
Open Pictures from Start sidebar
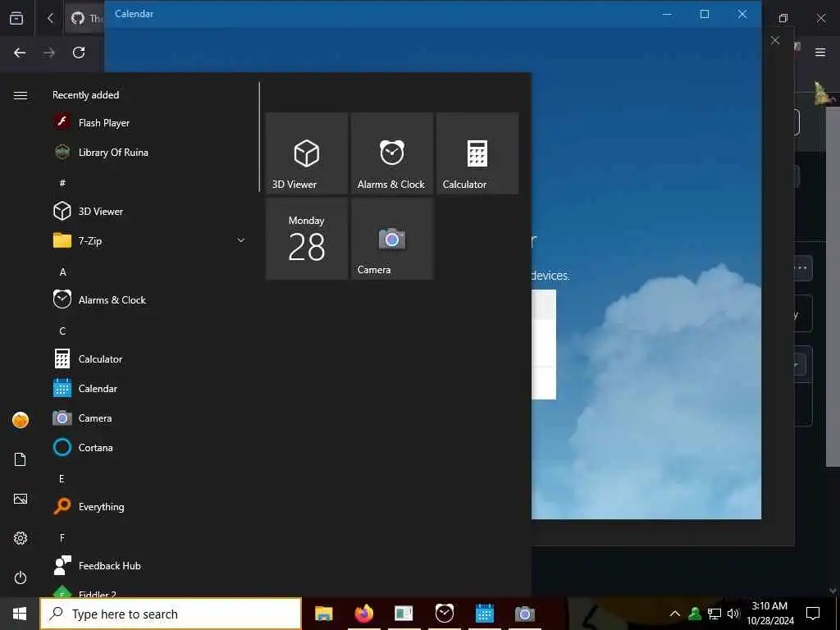pos(21,499)
